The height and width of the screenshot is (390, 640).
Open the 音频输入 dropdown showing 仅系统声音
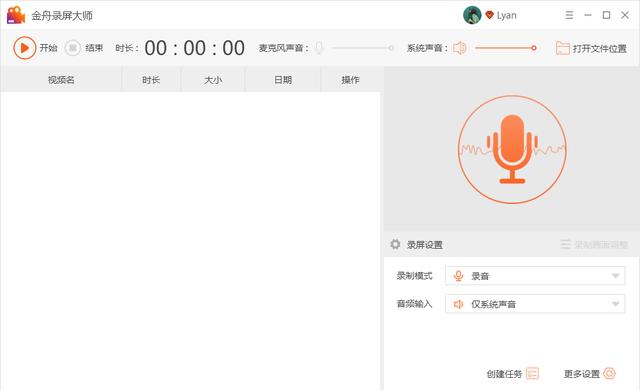[x=535, y=304]
